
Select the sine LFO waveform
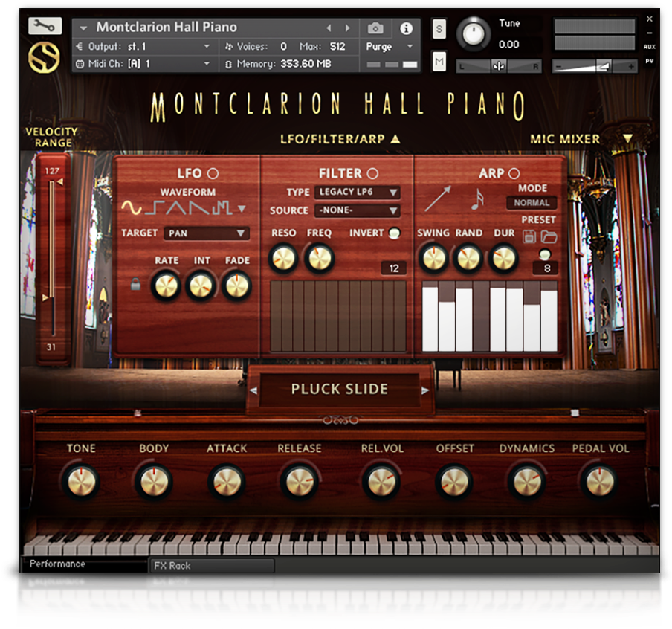pyautogui.click(x=131, y=208)
